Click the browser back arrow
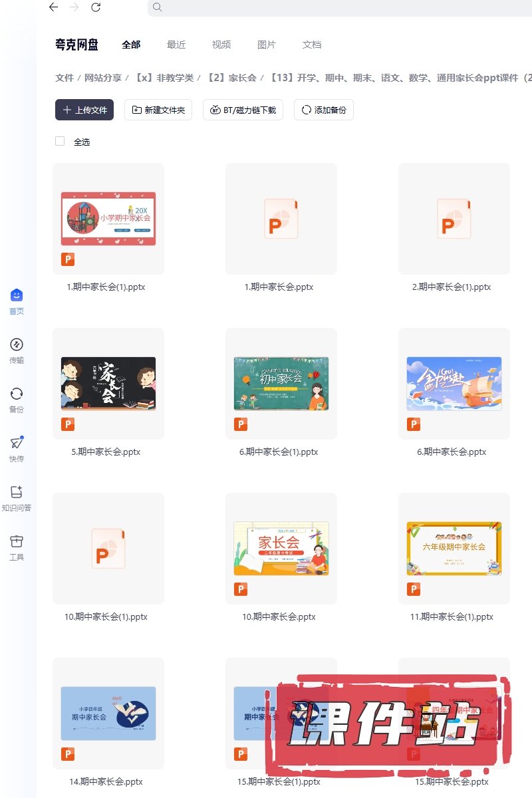 click(53, 7)
